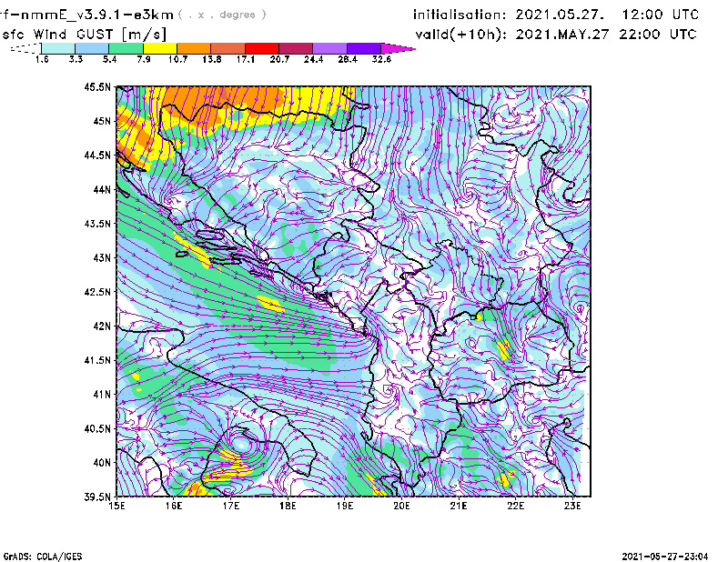Click the "40N" latitude label
Screen dimensions: 728x562
pos(102,463)
